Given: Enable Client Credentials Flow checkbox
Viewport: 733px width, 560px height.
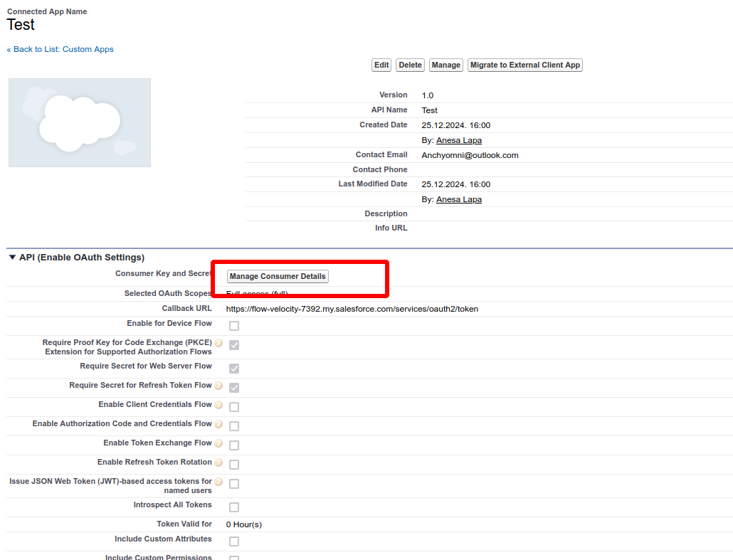Looking at the screenshot, I should tap(234, 407).
